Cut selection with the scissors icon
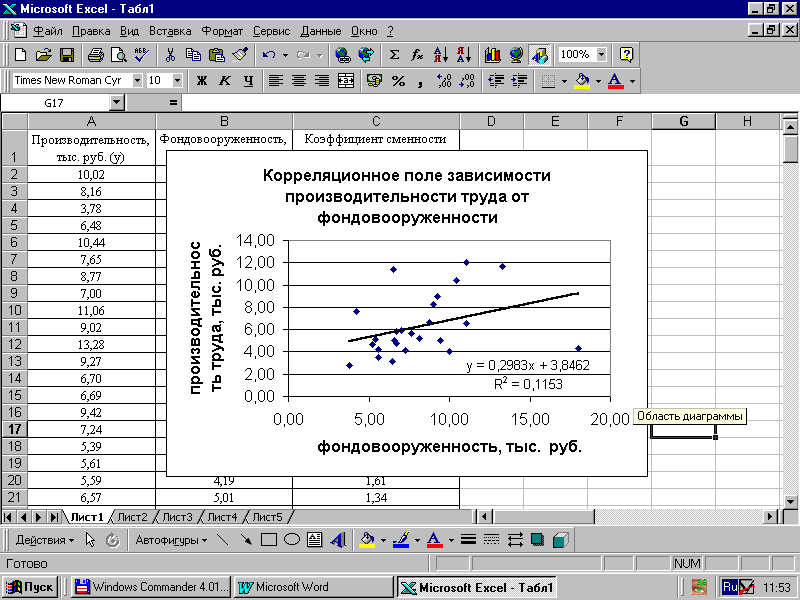The image size is (800, 600). click(170, 55)
